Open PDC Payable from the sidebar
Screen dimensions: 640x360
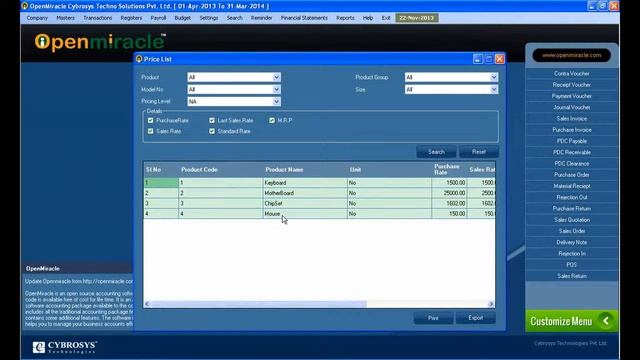tap(571, 141)
